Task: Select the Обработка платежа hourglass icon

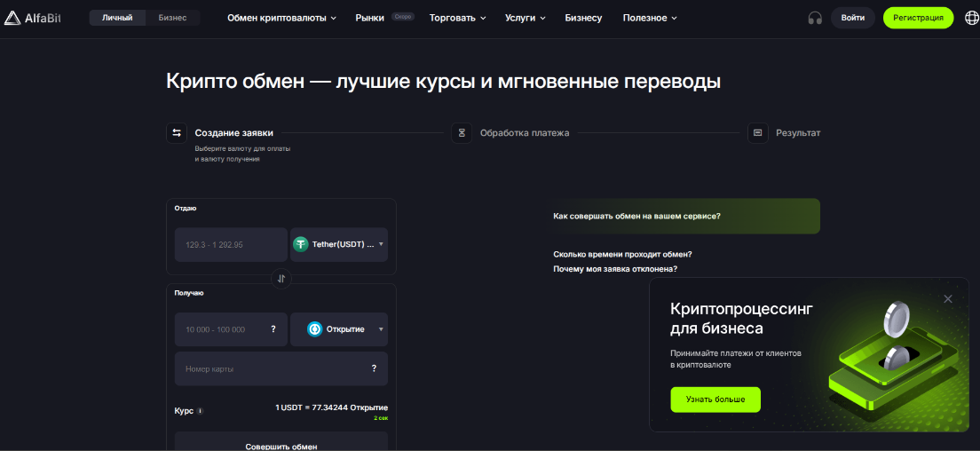Action: coord(462,133)
